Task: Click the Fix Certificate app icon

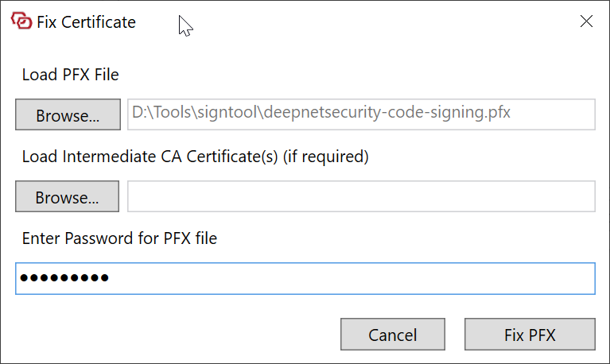Action: 22,21
